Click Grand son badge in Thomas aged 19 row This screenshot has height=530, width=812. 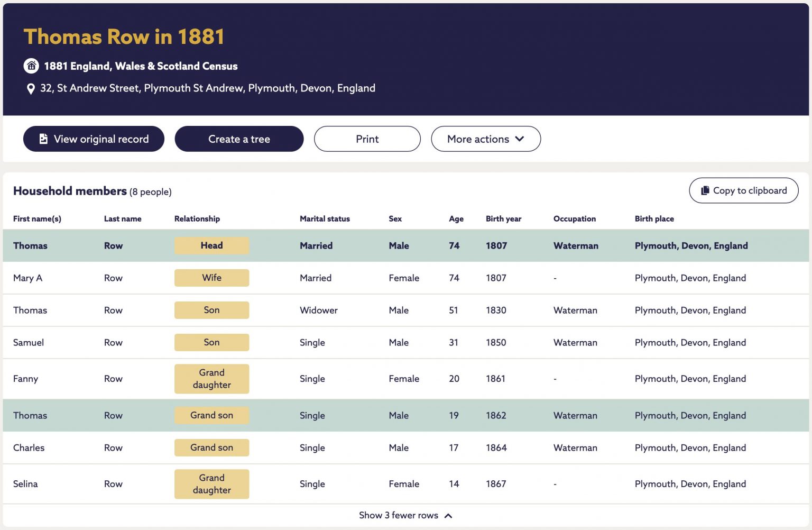211,415
